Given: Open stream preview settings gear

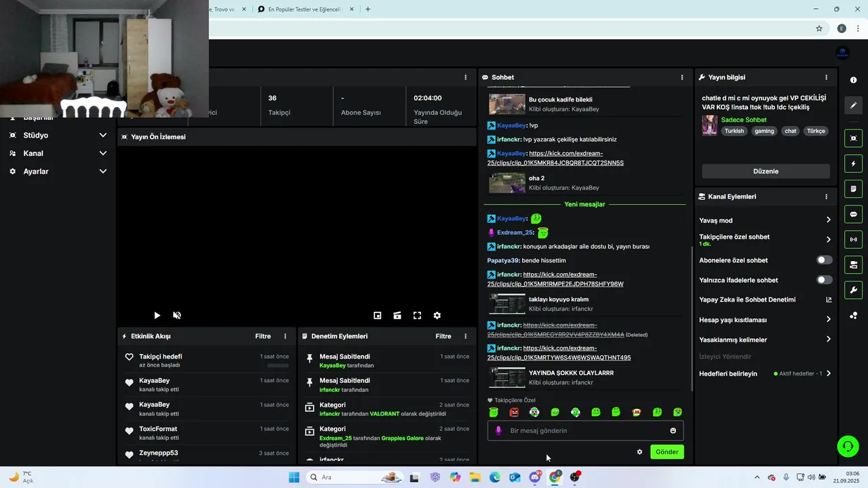Looking at the screenshot, I should point(437,315).
